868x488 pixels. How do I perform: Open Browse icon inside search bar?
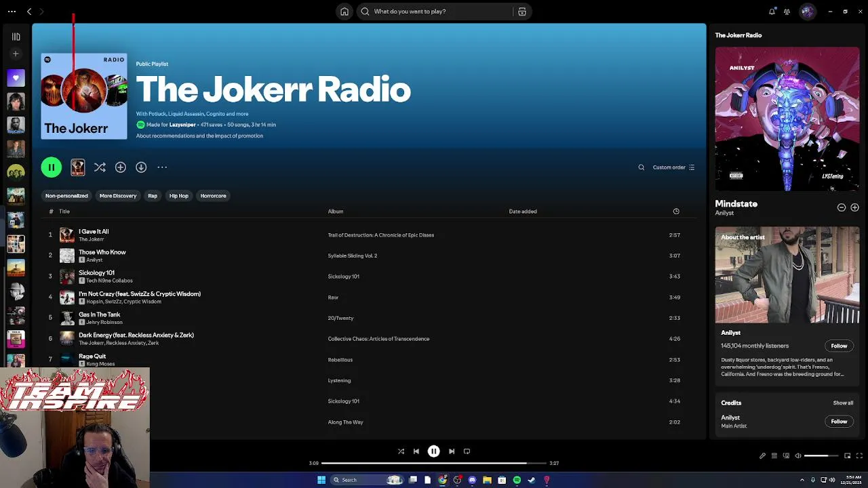point(522,12)
